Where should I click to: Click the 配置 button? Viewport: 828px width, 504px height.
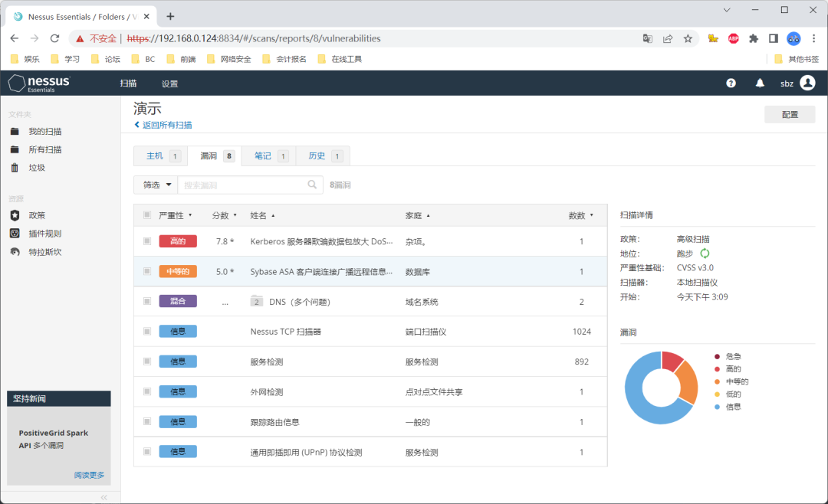(x=790, y=115)
